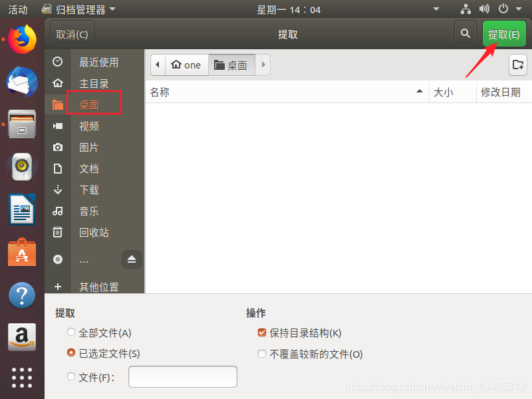Screen dimensions: 532x399
Task: Select the 全部文件(A) radio button
Action: point(71,332)
